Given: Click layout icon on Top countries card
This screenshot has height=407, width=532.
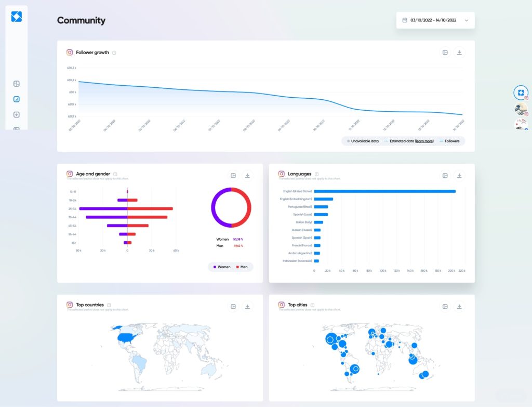Looking at the screenshot, I should [x=233, y=307].
